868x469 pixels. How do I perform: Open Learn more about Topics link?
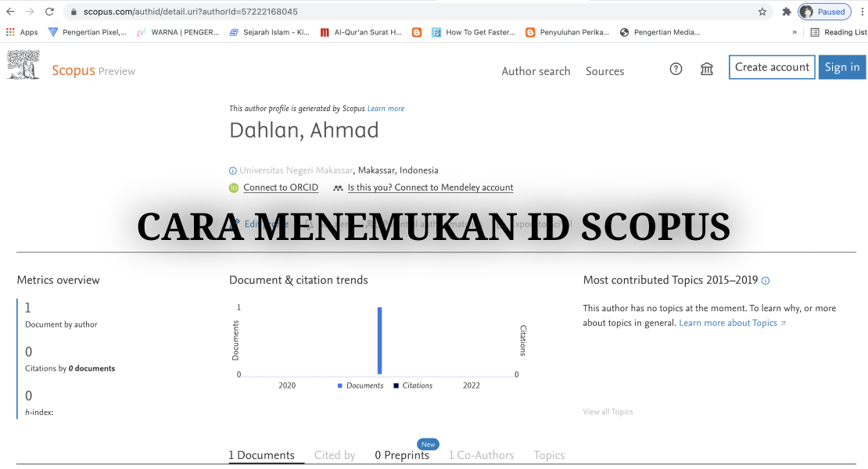732,323
